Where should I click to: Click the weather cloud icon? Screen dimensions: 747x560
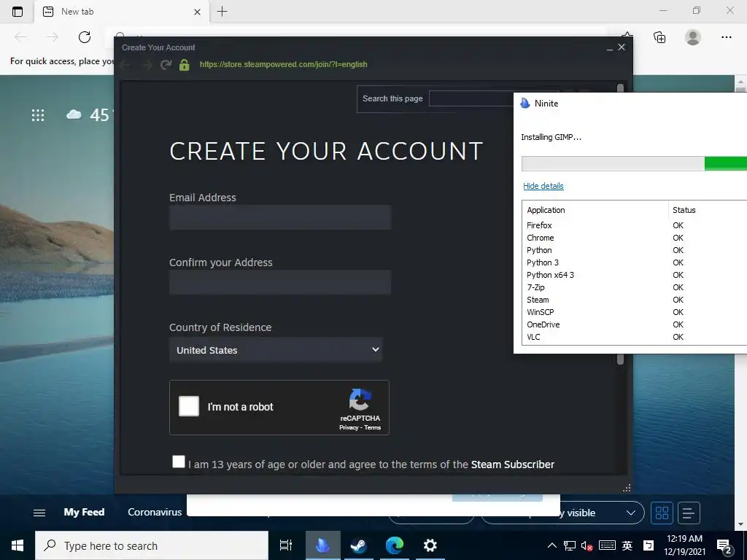[74, 114]
